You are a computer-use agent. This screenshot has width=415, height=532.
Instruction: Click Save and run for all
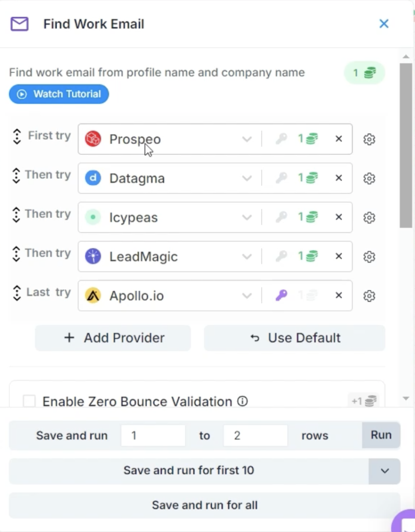(205, 505)
